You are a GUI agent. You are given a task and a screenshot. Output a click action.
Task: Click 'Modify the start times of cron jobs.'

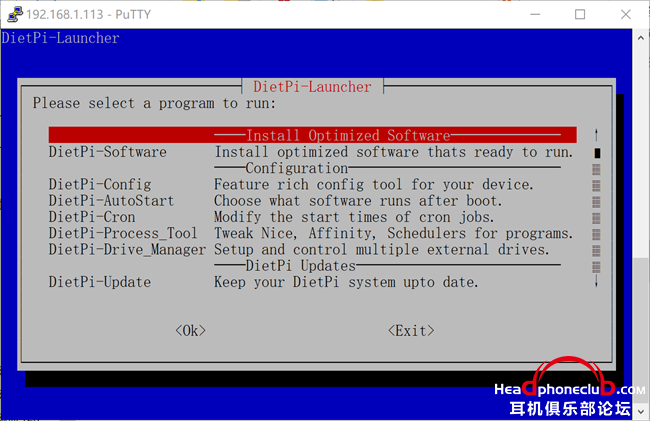tap(354, 217)
